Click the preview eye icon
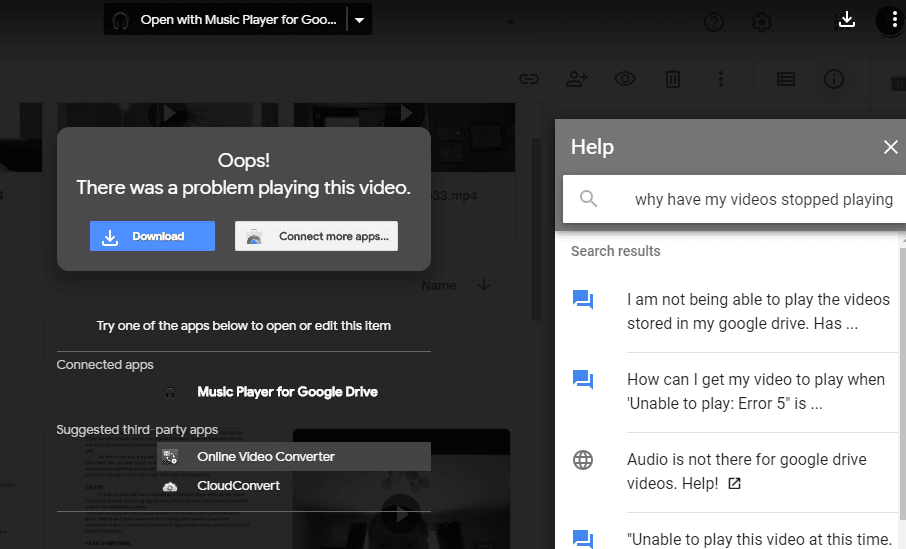This screenshot has width=906, height=549. (x=625, y=79)
